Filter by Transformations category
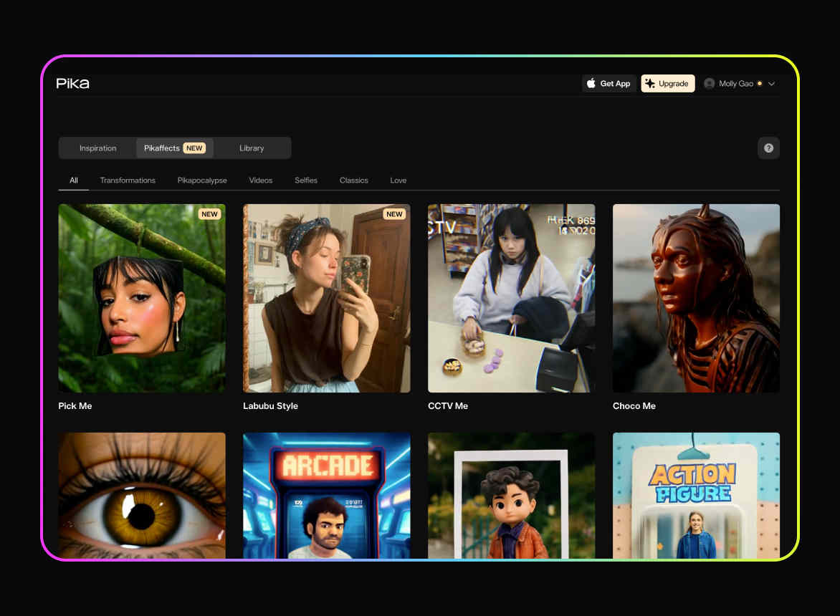The width and height of the screenshot is (840, 616). coord(128,181)
